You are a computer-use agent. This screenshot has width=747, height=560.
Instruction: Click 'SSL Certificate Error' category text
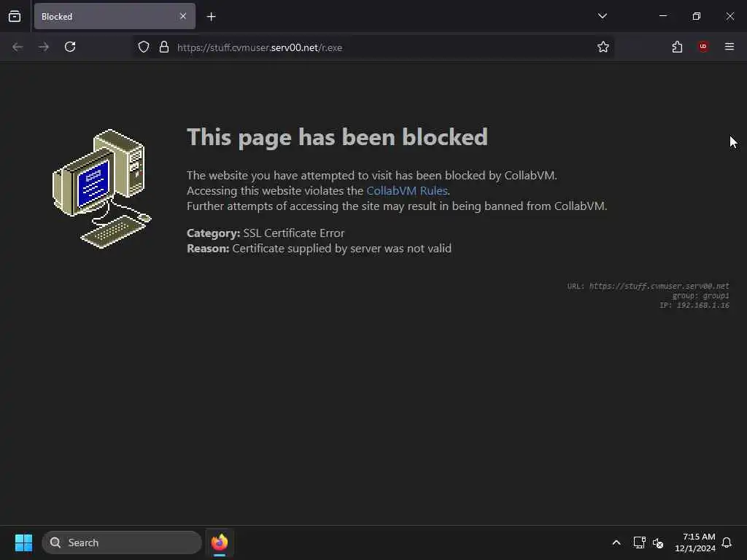pyautogui.click(x=294, y=233)
